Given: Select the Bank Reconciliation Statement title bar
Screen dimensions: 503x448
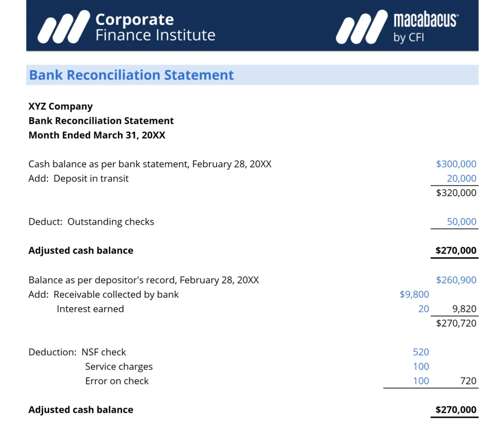Looking at the screenshot, I should click(252, 75).
